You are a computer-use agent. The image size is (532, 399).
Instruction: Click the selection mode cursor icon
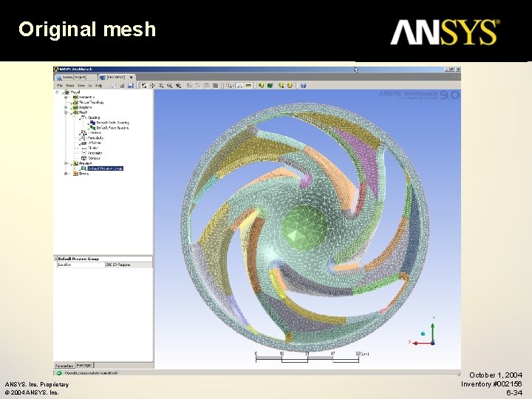[231, 86]
